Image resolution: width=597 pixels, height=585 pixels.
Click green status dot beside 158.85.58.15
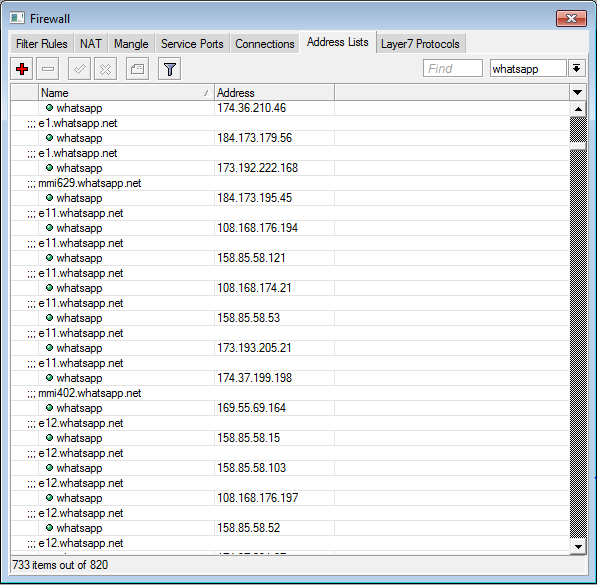click(49, 438)
